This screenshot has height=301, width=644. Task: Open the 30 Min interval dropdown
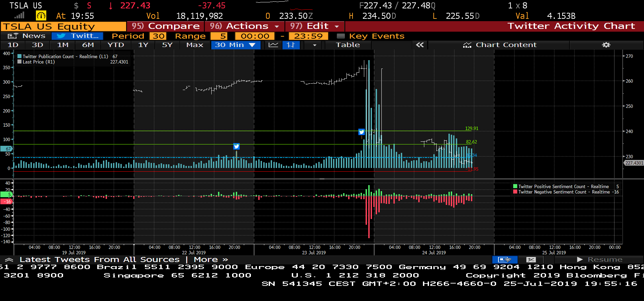(236, 45)
